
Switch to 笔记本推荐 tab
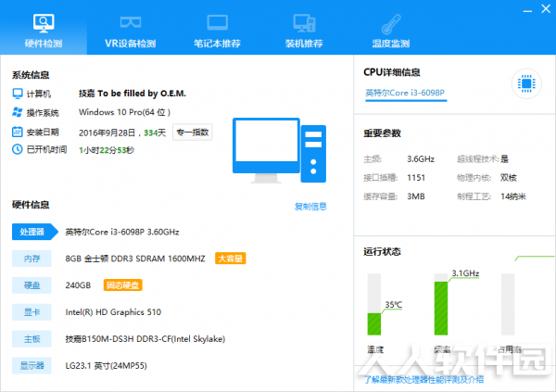218,28
